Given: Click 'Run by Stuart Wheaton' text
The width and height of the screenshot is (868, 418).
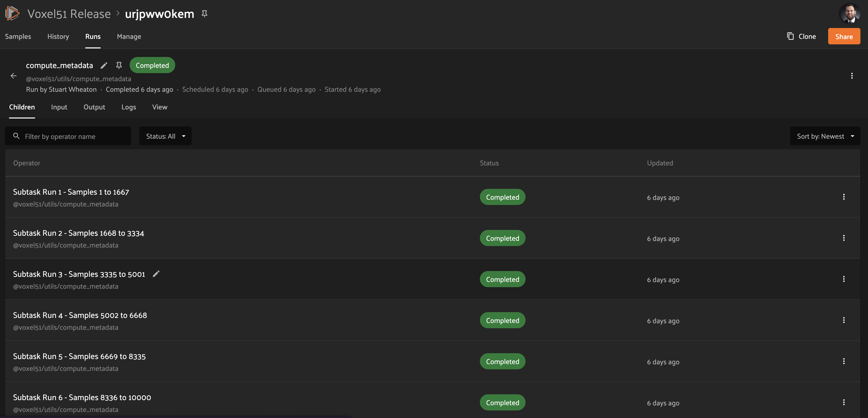Looking at the screenshot, I should click(61, 89).
